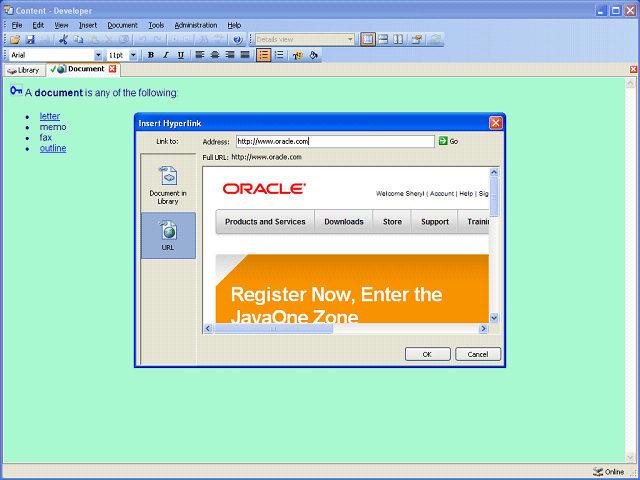Click the Open folder toolbar icon
This screenshot has width=640, height=480.
coord(15,40)
